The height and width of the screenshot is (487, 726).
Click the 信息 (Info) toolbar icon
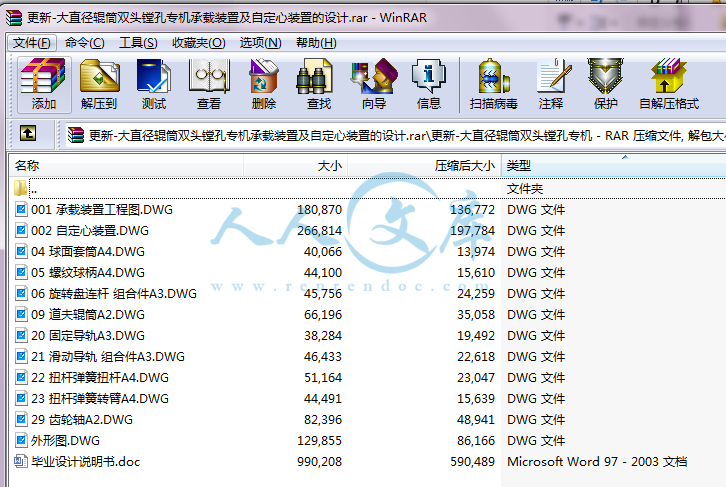pyautogui.click(x=429, y=85)
